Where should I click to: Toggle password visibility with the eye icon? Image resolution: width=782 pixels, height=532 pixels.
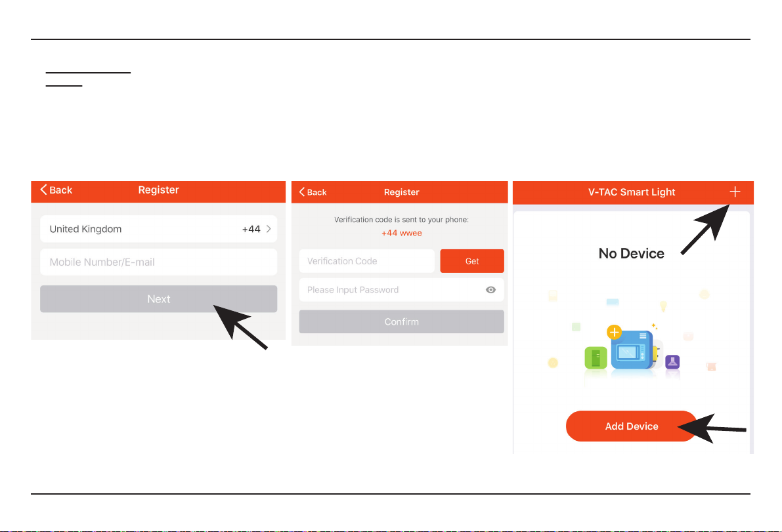[490, 290]
